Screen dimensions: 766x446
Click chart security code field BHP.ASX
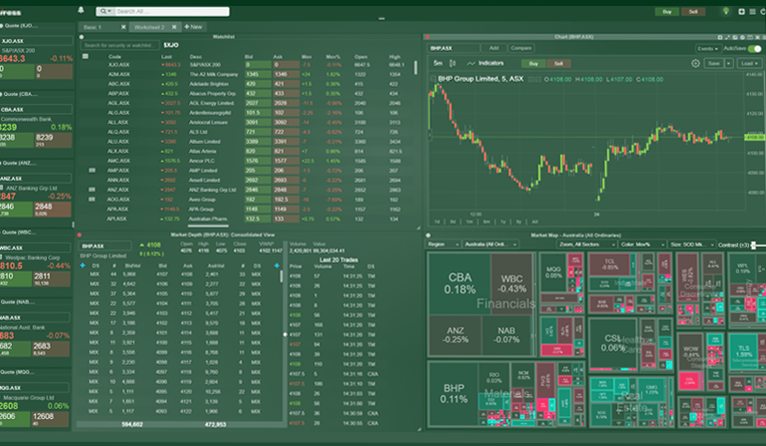click(x=453, y=48)
